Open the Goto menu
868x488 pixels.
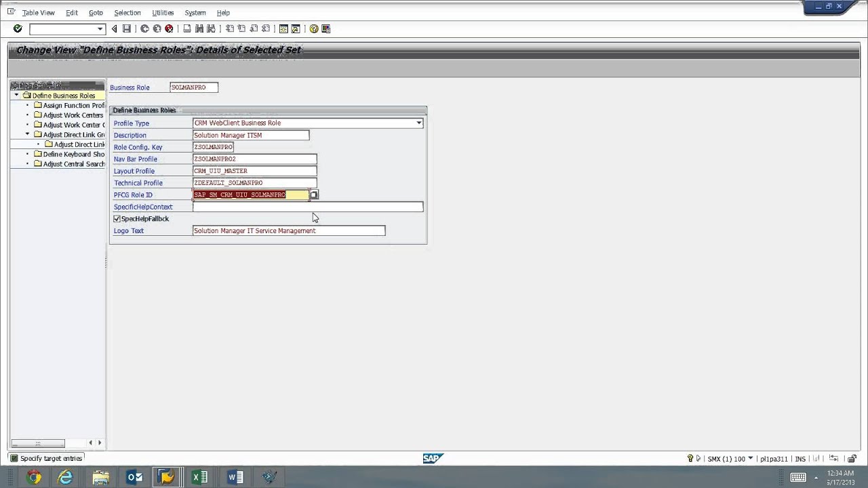[96, 12]
